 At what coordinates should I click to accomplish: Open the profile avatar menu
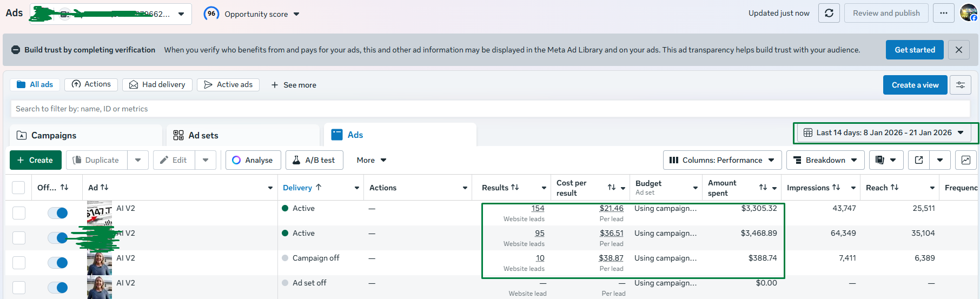point(968,13)
